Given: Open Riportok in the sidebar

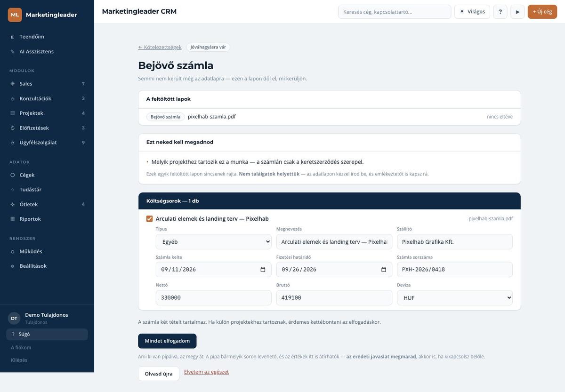Looking at the screenshot, I should point(47,219).
